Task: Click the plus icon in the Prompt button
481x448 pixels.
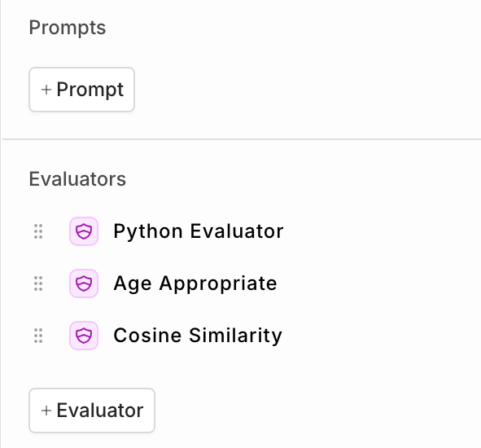Action: pos(46,90)
